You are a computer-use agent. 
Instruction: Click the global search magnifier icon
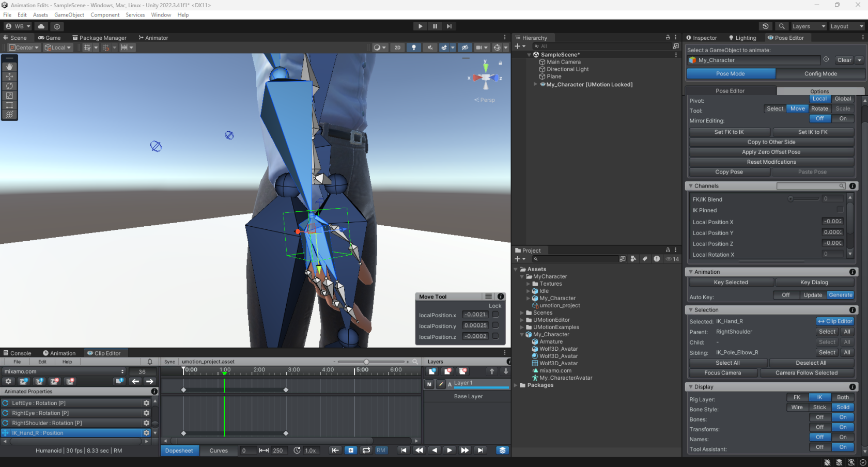(x=782, y=26)
